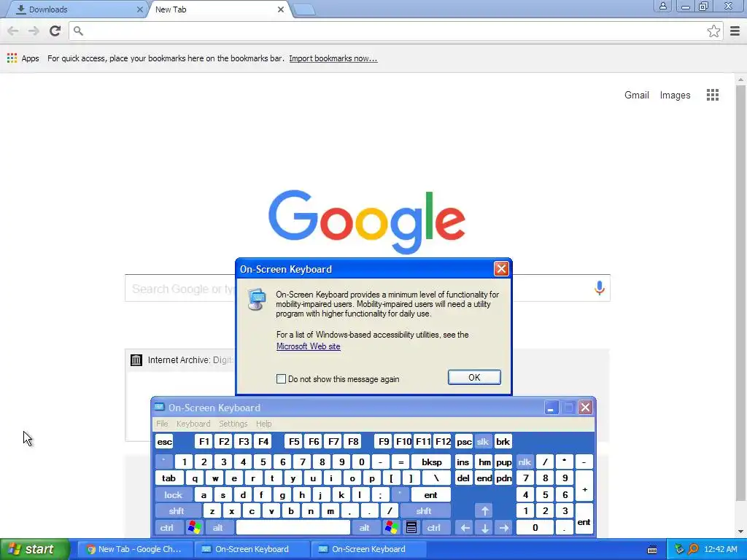Click the Windows start button
The width and height of the screenshot is (747, 560).
tap(35, 549)
